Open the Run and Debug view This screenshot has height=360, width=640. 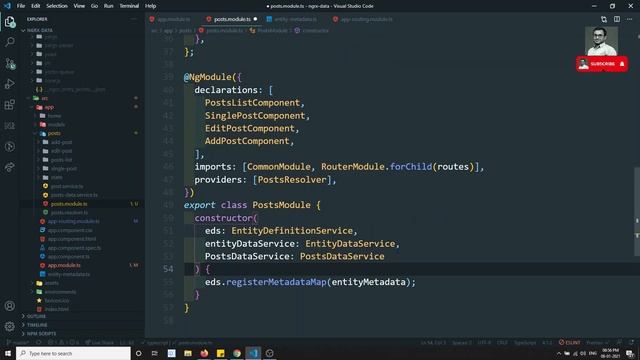(10, 84)
